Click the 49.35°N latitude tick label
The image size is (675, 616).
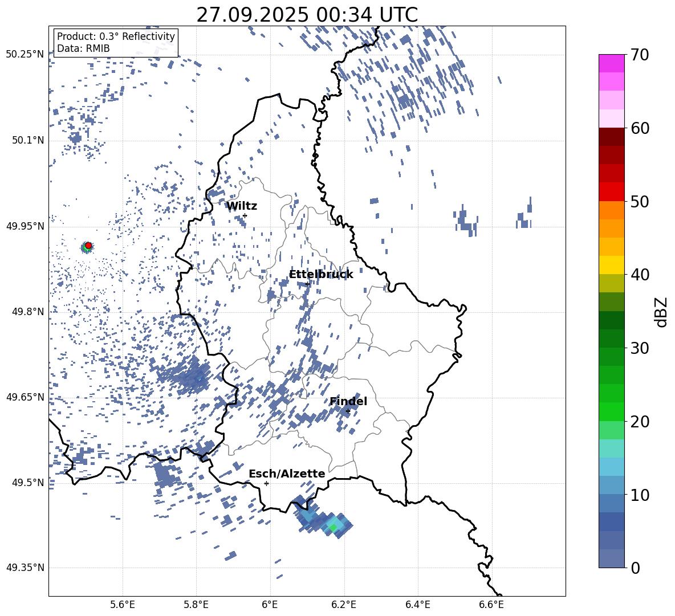(x=25, y=568)
